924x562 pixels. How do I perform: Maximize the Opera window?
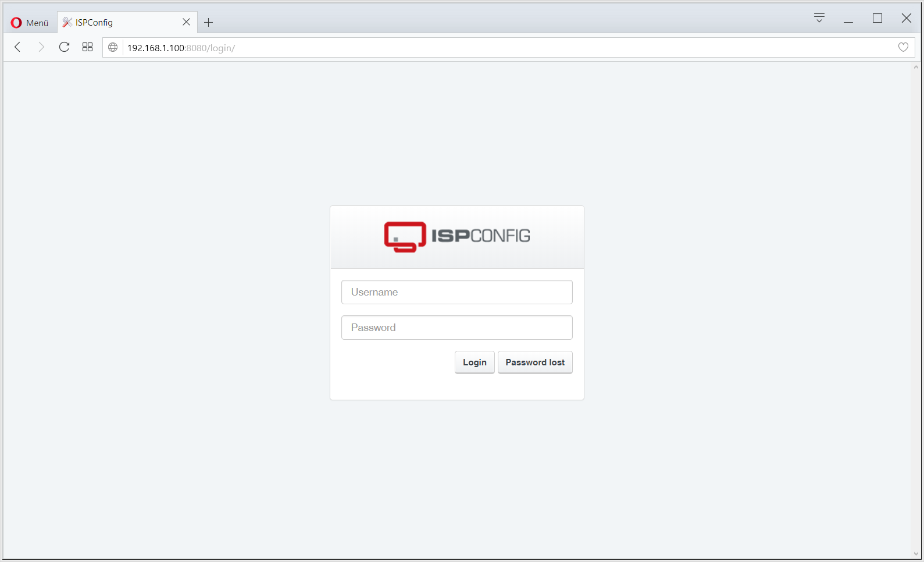pyautogui.click(x=877, y=19)
